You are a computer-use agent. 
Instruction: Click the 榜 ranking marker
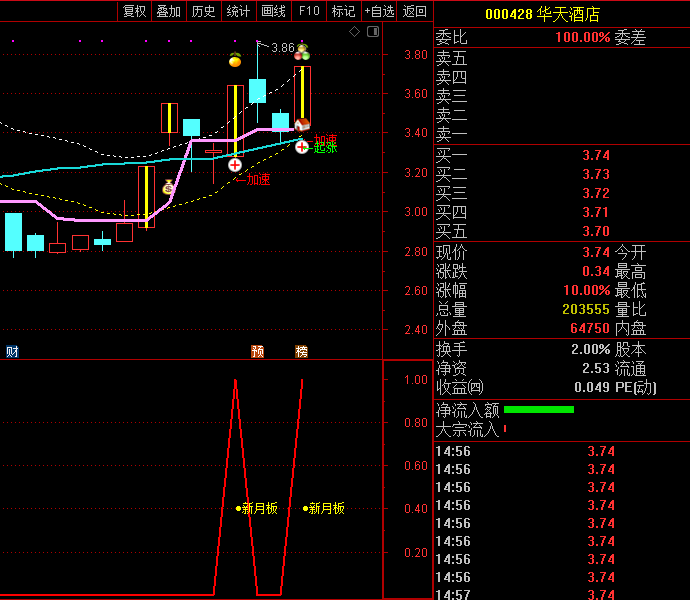(301, 351)
